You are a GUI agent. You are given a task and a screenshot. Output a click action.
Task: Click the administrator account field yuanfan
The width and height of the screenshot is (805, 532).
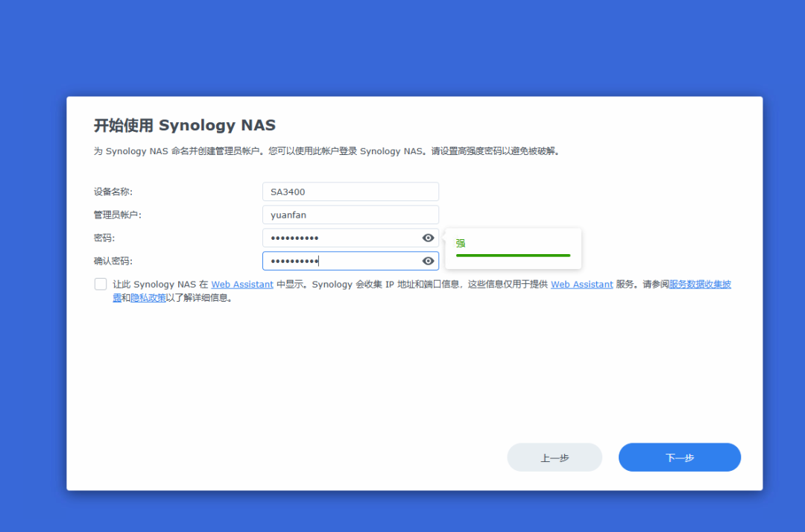350,215
